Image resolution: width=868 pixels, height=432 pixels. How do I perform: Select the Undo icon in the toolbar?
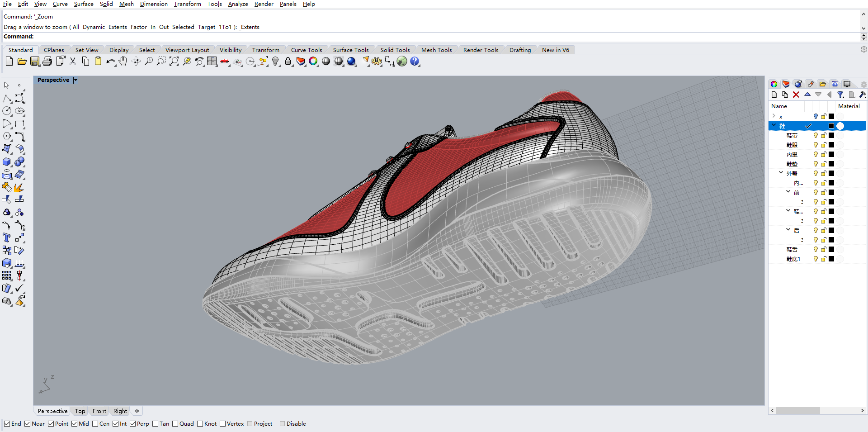(111, 62)
